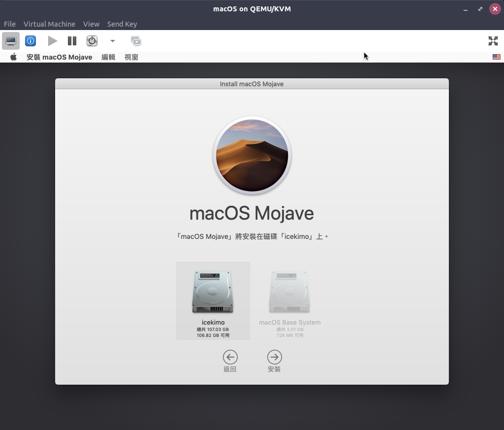Click the text '728 MB 可用'
Viewport: 504px width, 430px height.
[290, 335]
